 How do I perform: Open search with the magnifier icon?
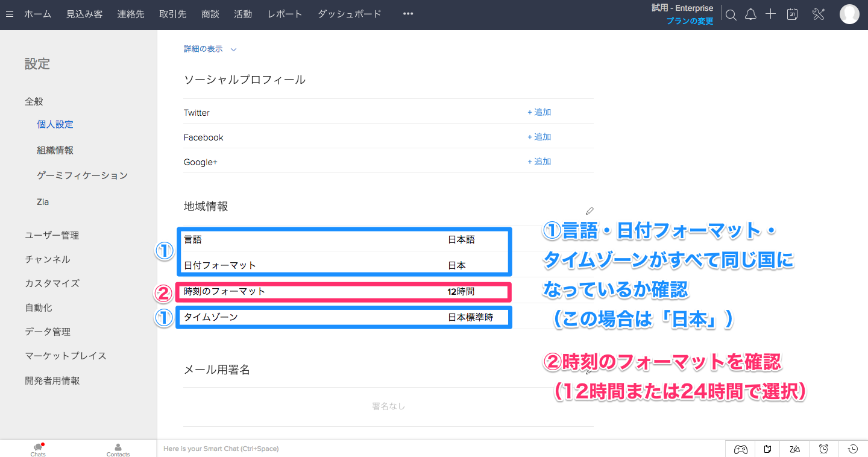(x=731, y=14)
